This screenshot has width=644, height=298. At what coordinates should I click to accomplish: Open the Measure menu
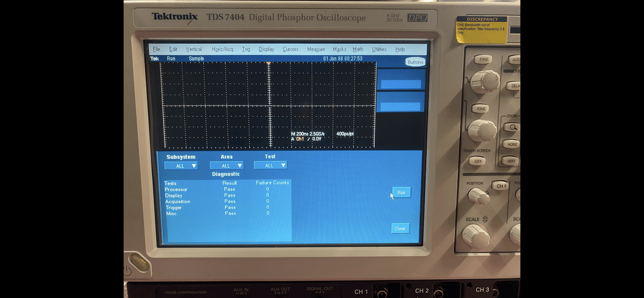(x=316, y=49)
